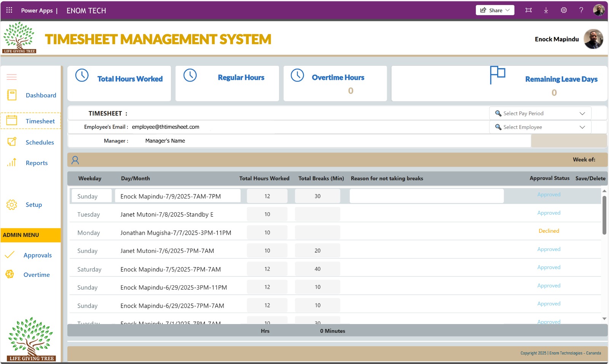
Task: Open Overtime in the admin menu
Action: pyautogui.click(x=37, y=275)
